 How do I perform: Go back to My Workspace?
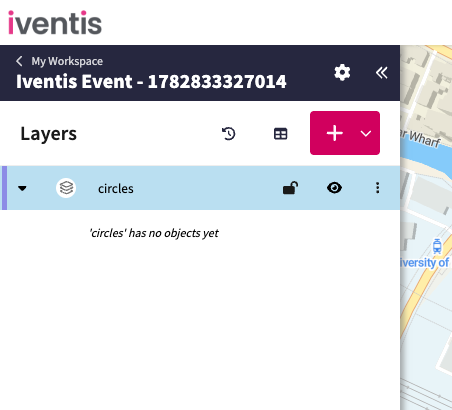pyautogui.click(x=67, y=61)
